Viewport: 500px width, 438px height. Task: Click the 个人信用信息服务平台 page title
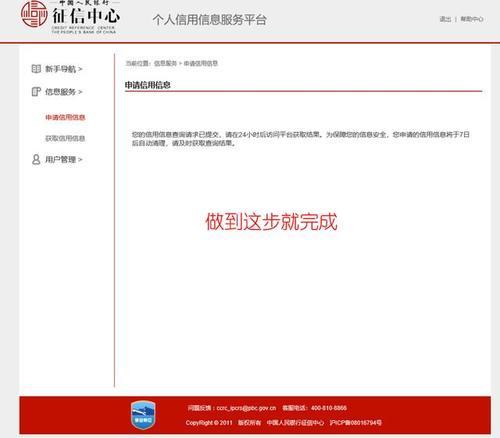tap(210, 20)
